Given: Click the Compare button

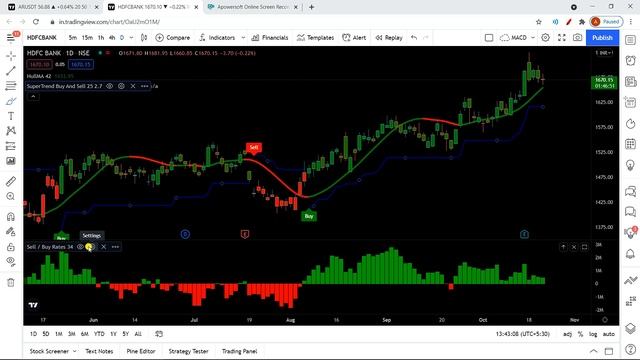Looking at the screenshot, I should tap(173, 38).
